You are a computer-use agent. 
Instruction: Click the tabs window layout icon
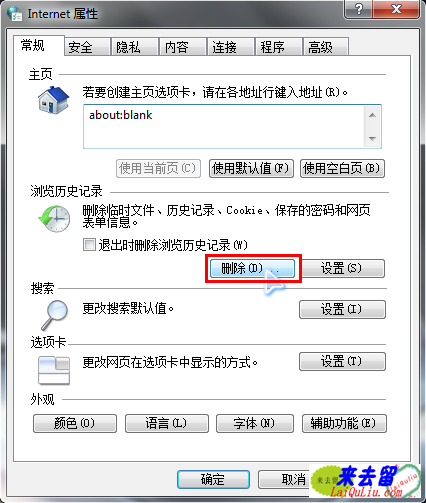54,370
